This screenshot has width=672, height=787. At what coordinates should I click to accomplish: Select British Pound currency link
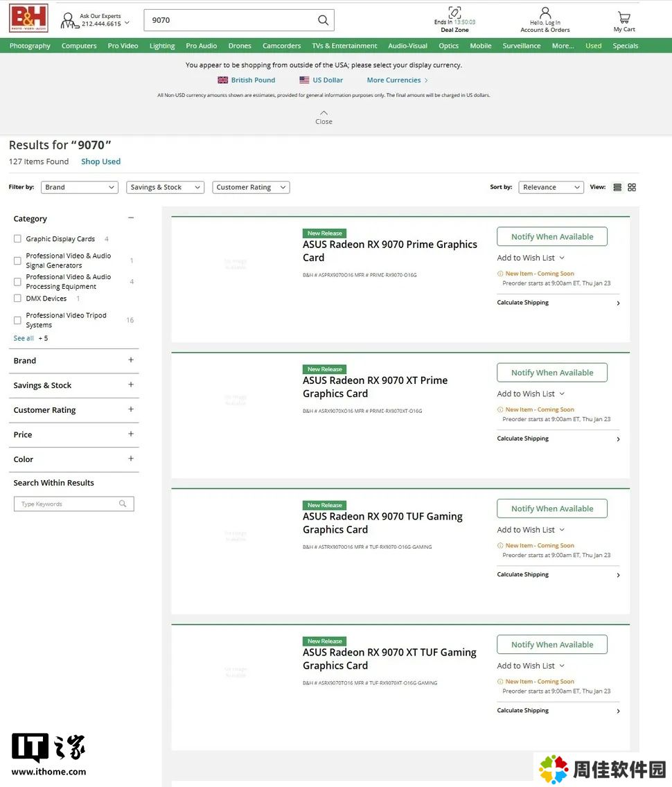(x=246, y=80)
